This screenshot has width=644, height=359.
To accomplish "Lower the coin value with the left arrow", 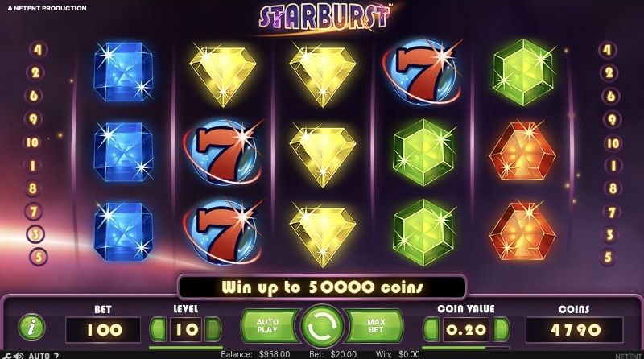I will (431, 329).
